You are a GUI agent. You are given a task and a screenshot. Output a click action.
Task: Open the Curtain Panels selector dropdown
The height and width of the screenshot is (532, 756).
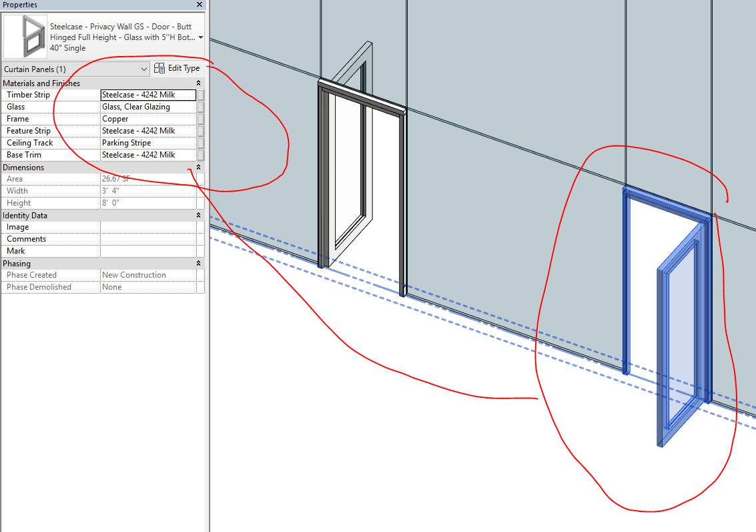pyautogui.click(x=144, y=69)
